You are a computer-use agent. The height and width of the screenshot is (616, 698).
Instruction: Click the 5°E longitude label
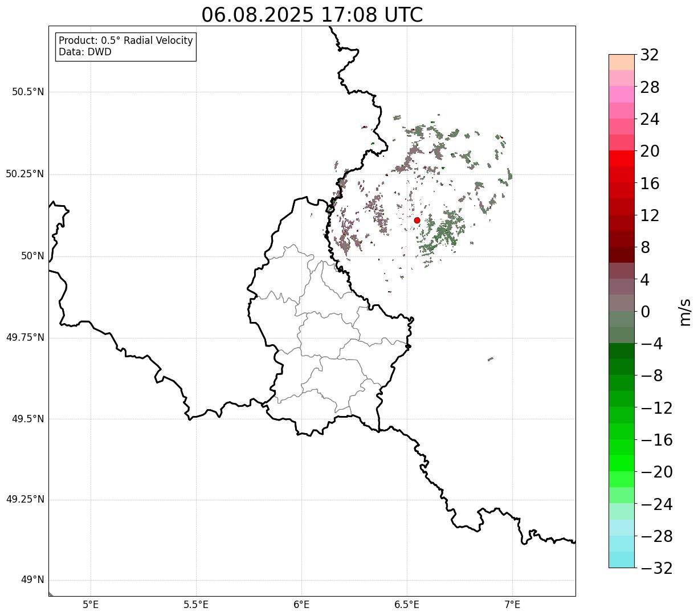(x=91, y=605)
